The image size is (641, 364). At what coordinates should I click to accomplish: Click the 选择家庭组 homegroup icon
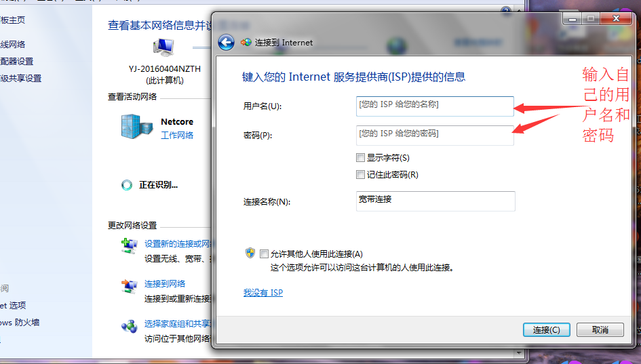(x=129, y=327)
